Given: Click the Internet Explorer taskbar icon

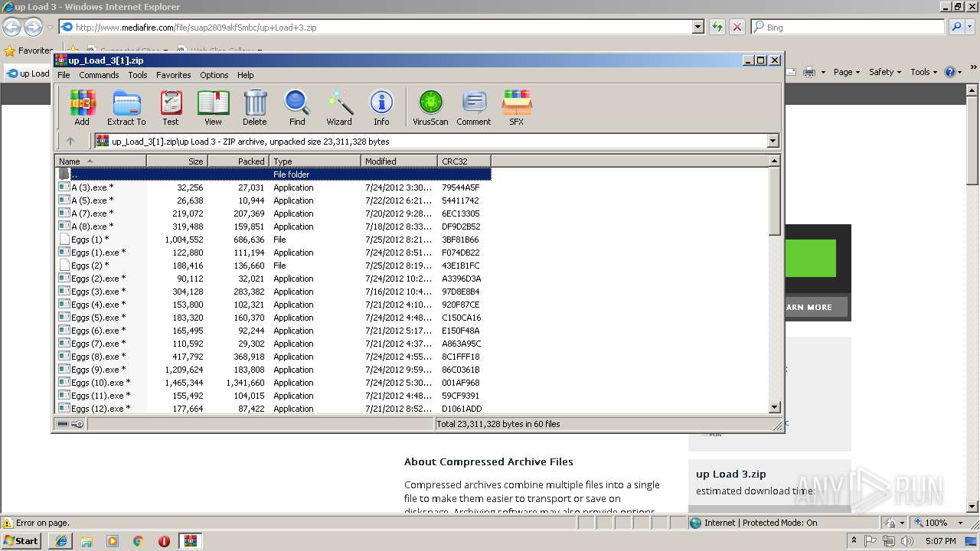Looking at the screenshot, I should coord(61,541).
